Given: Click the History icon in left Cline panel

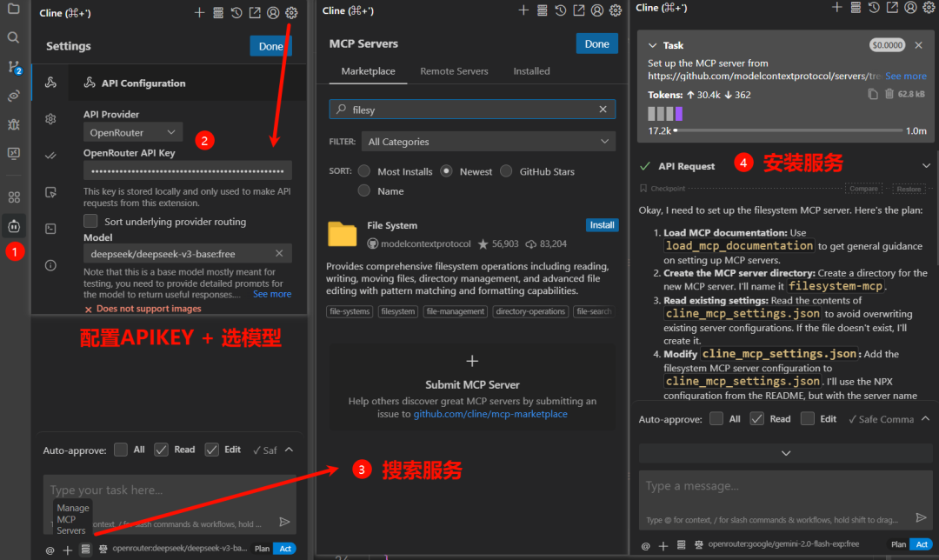Looking at the screenshot, I should click(x=236, y=12).
